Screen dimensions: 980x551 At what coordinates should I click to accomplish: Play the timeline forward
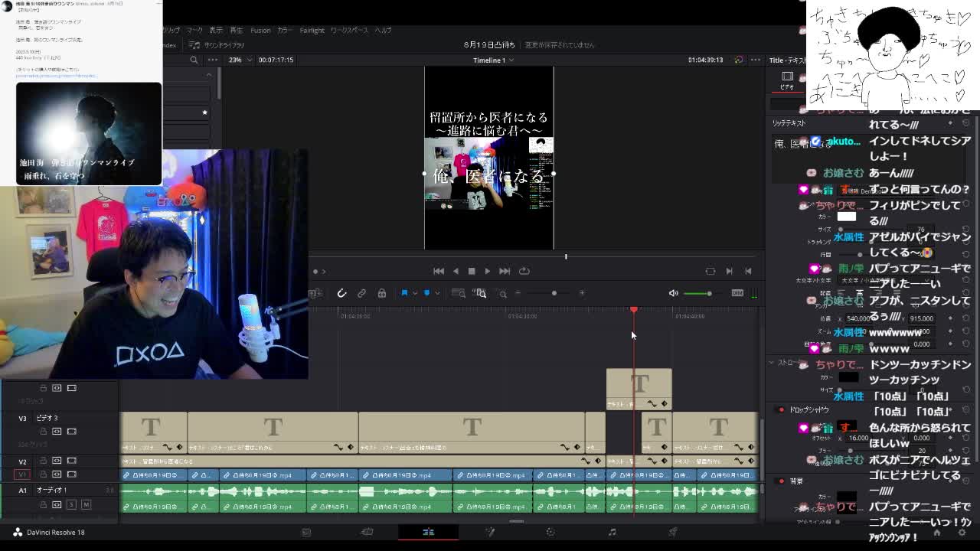(488, 271)
